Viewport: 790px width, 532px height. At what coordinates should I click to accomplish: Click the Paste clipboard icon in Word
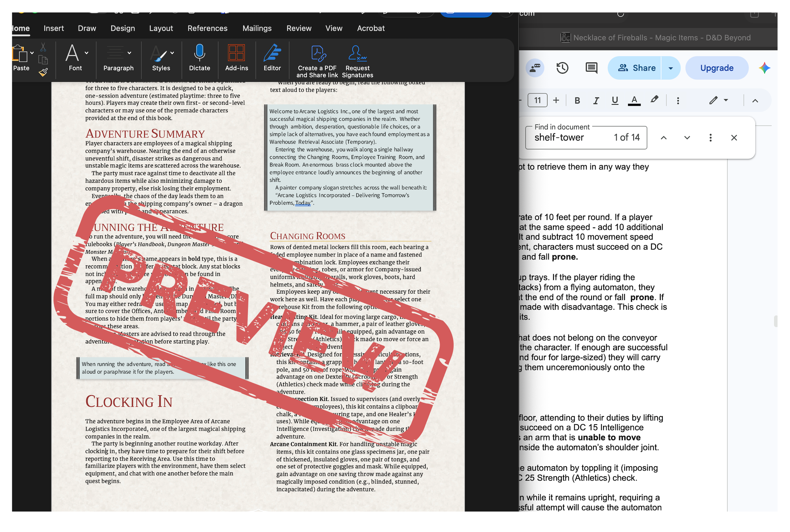point(20,54)
